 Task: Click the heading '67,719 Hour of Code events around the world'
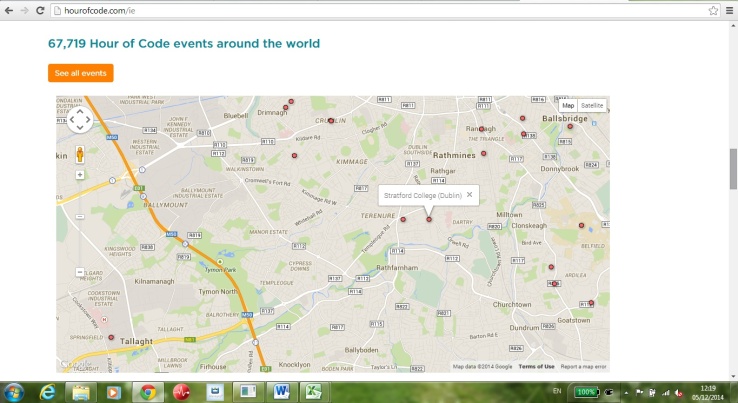click(184, 43)
